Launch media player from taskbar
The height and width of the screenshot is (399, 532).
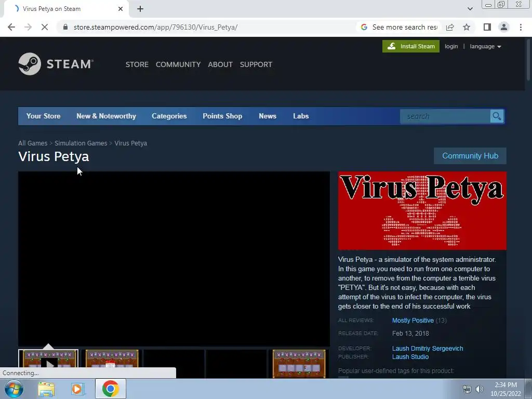78,389
